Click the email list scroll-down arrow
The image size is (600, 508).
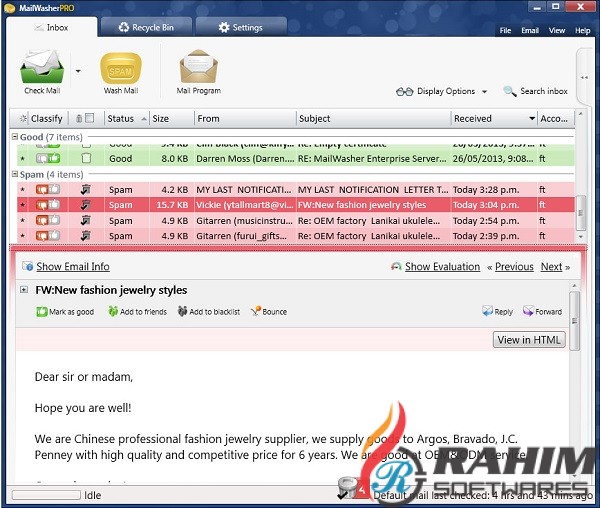tap(580, 237)
